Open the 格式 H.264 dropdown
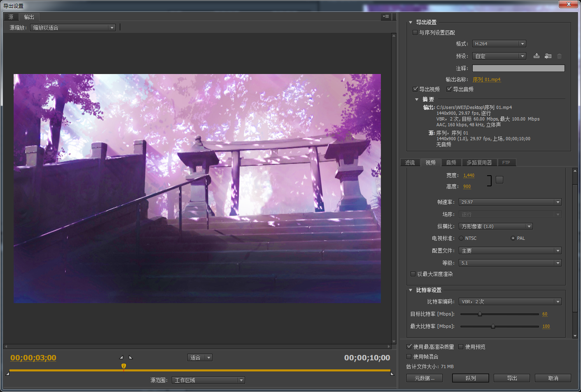The image size is (581, 392). tap(499, 44)
